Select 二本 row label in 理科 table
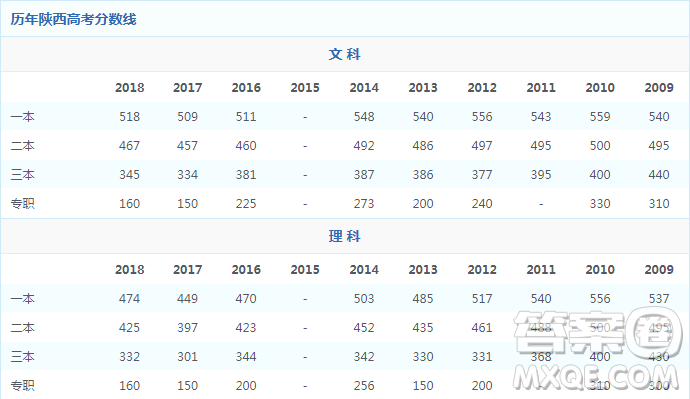Image resolution: width=690 pixels, height=399 pixels. (22, 328)
